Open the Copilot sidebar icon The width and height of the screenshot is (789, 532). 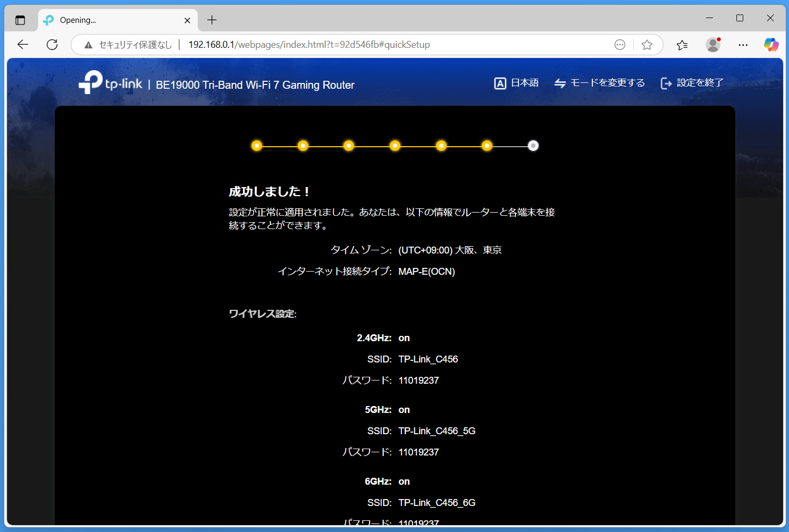click(x=771, y=45)
